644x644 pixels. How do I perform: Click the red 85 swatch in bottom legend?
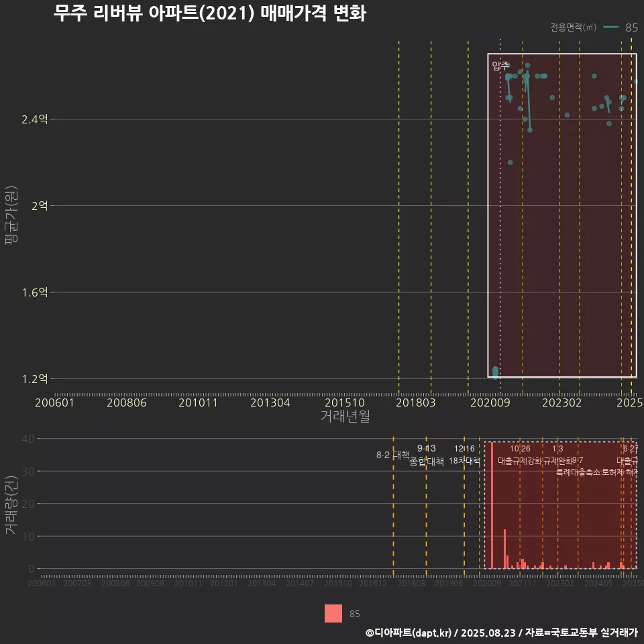click(x=333, y=613)
